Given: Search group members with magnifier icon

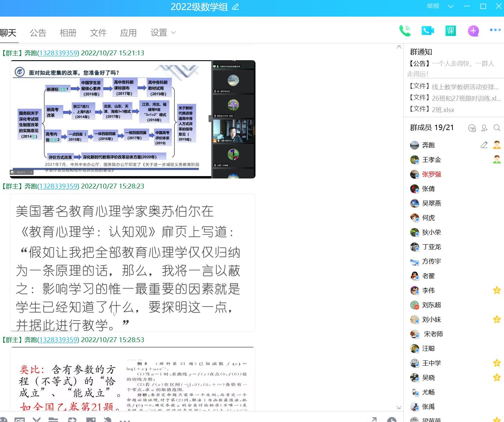Looking at the screenshot, I should (497, 128).
